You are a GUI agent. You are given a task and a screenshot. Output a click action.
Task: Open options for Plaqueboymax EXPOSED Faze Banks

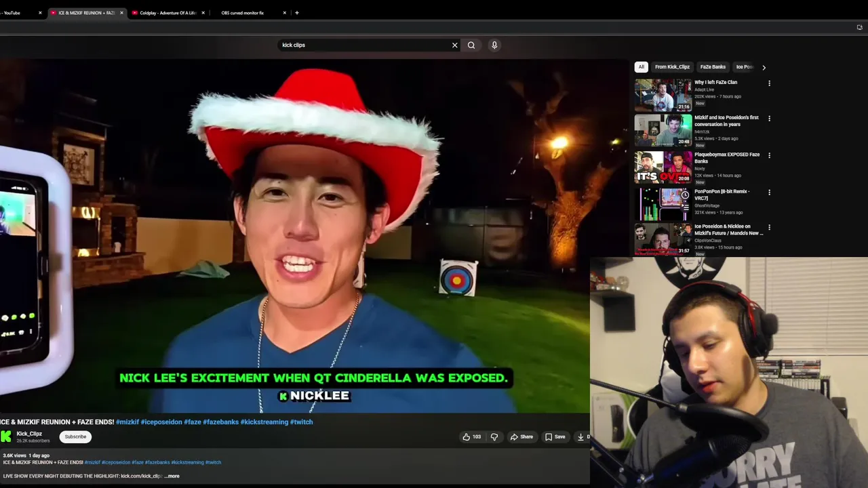pyautogui.click(x=769, y=155)
